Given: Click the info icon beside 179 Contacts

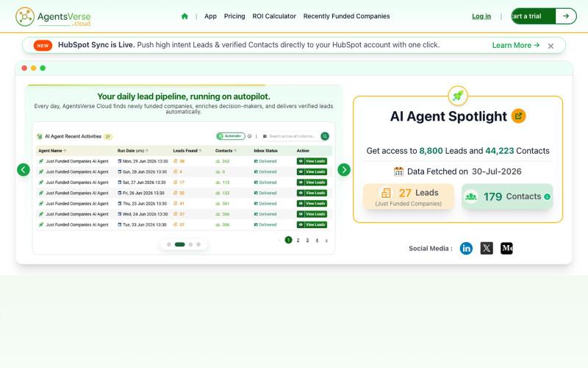Looking at the screenshot, I should pyautogui.click(x=547, y=197).
